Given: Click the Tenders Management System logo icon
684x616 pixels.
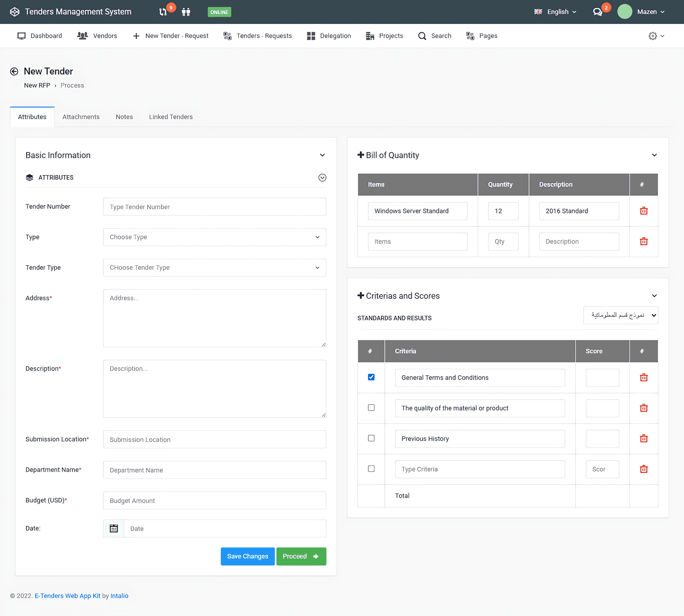Looking at the screenshot, I should tap(15, 12).
